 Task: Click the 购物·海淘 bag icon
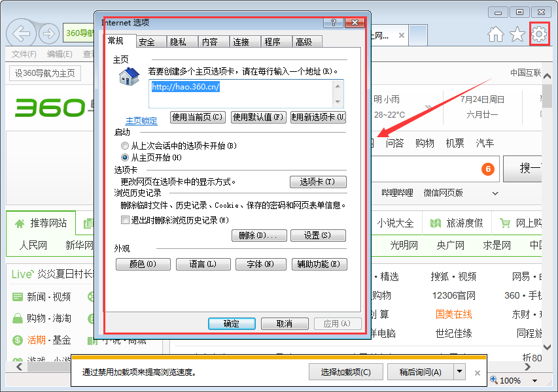18,318
